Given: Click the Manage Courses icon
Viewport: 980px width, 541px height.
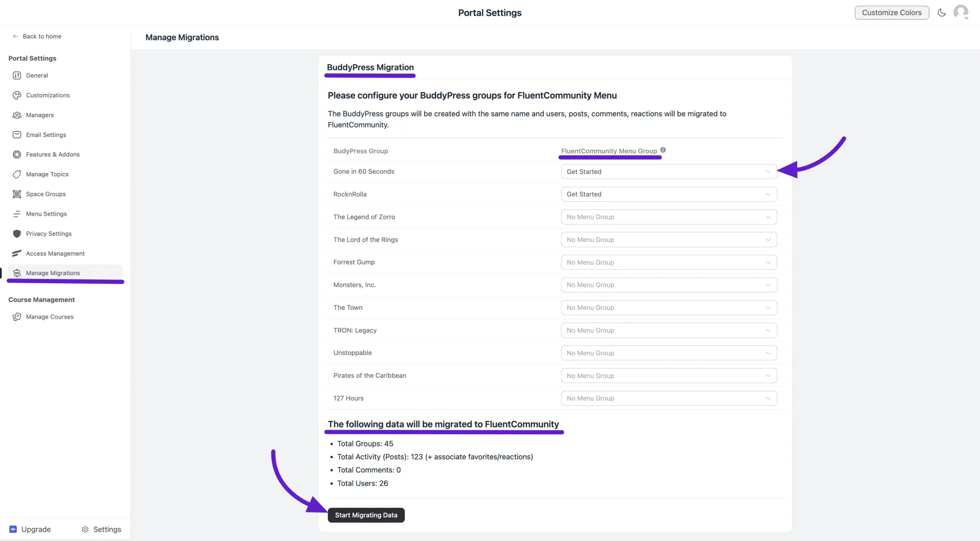Looking at the screenshot, I should point(17,317).
